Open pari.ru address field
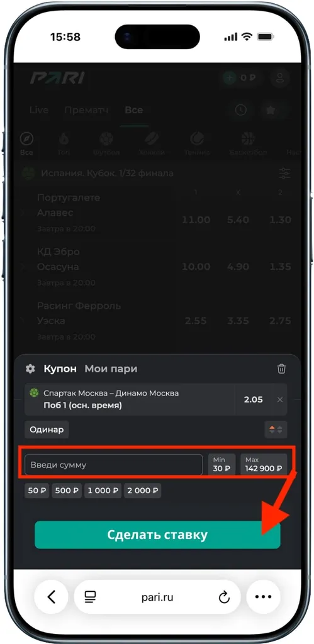Image resolution: width=314 pixels, height=644 pixels. pos(157,597)
